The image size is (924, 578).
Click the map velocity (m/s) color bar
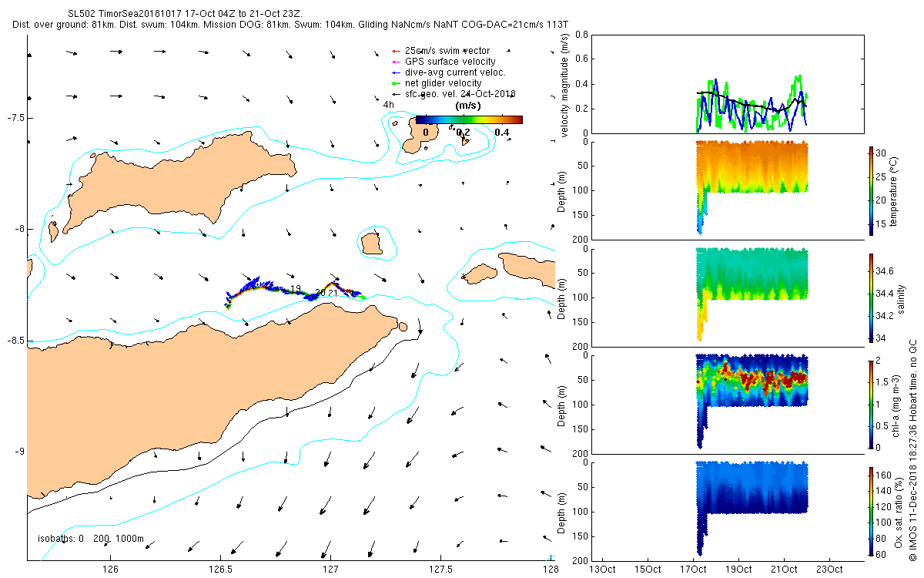[469, 119]
